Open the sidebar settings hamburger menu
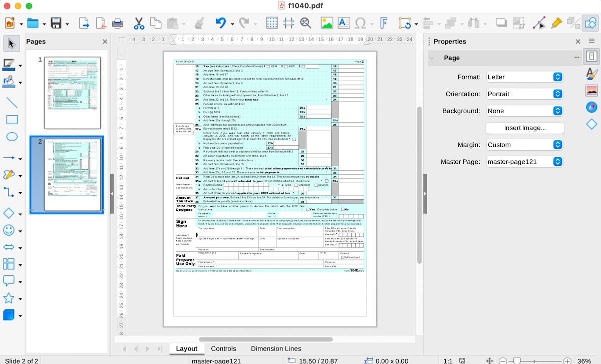The height and width of the screenshot is (364, 601). pos(591,42)
